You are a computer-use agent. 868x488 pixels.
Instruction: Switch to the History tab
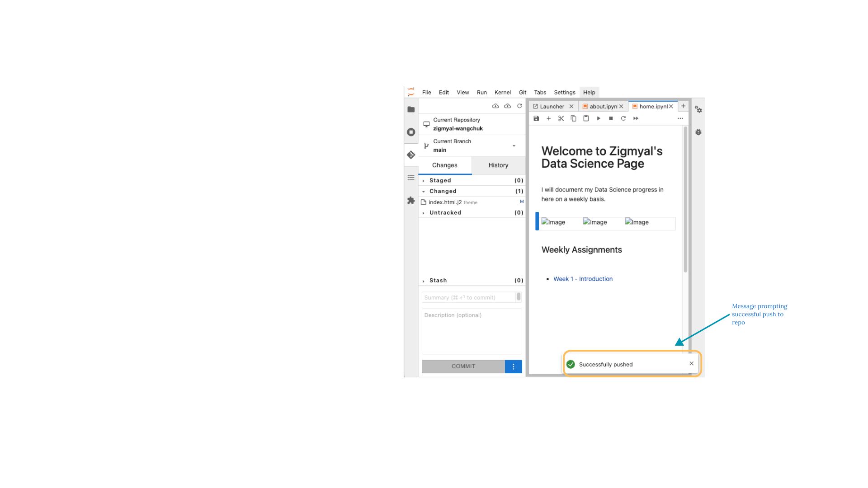click(498, 165)
